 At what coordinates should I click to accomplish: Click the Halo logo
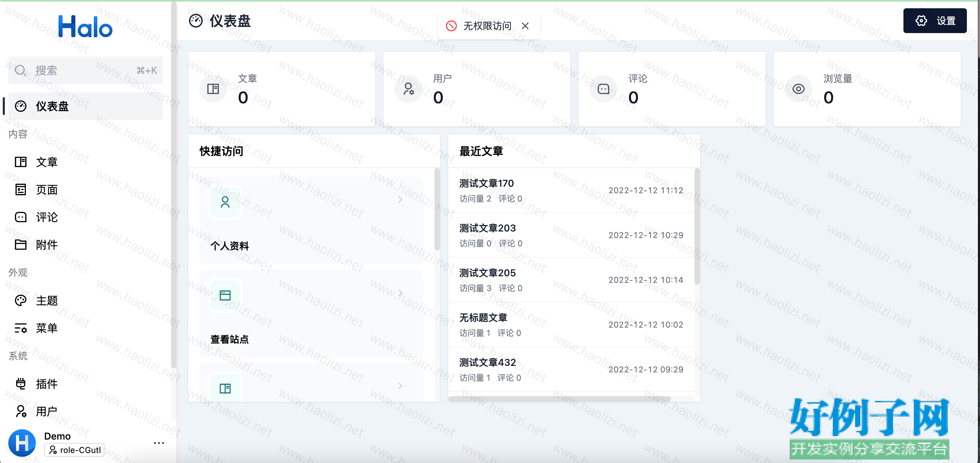tap(85, 27)
